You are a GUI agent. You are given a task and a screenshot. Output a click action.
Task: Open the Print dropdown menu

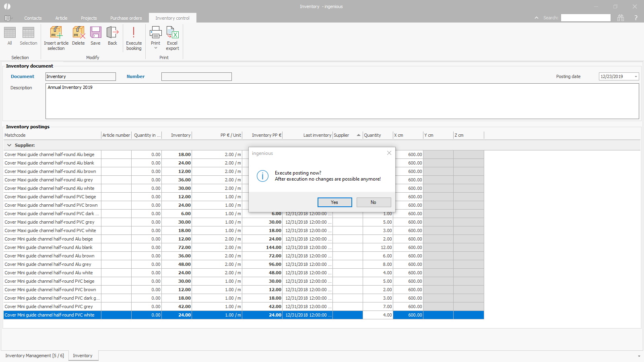156,48
